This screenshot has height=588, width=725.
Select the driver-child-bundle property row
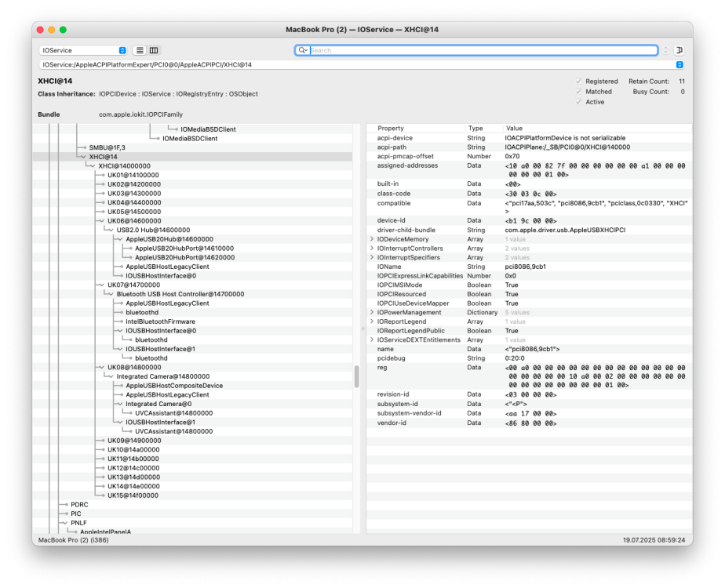tap(530, 230)
